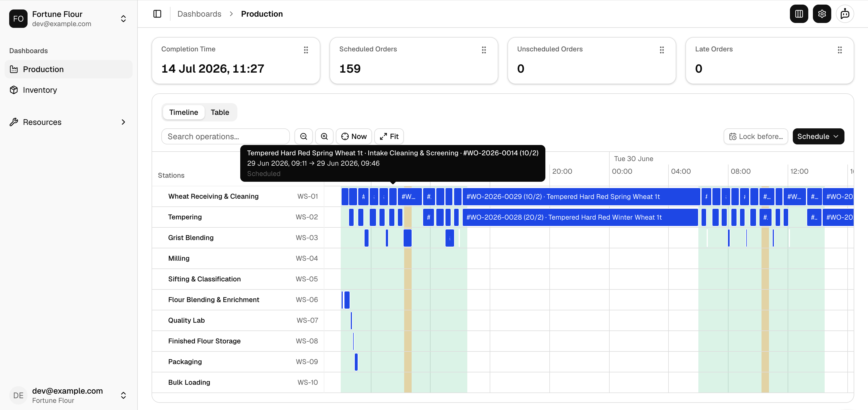Click the Packaging station label
This screenshot has width=868, height=410.
click(185, 362)
